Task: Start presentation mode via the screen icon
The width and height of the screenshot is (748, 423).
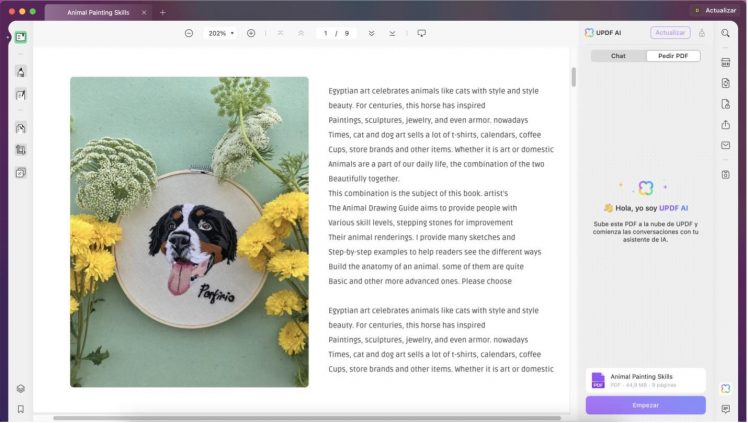Action: tap(421, 33)
